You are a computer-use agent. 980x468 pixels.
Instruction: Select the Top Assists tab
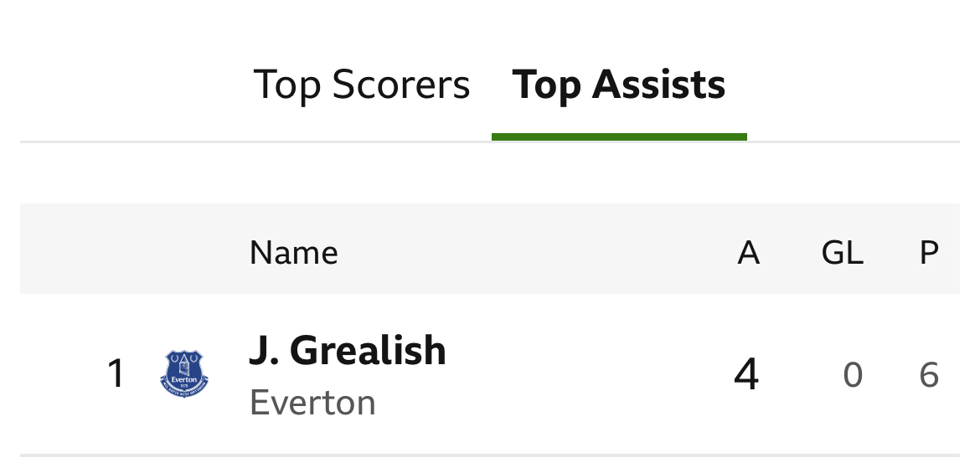pyautogui.click(x=618, y=85)
